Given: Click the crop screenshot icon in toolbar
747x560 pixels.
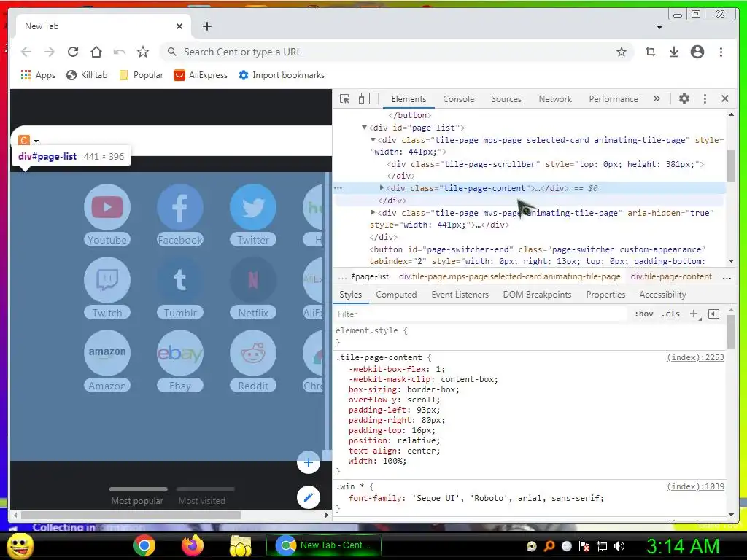Looking at the screenshot, I should pyautogui.click(x=650, y=52).
